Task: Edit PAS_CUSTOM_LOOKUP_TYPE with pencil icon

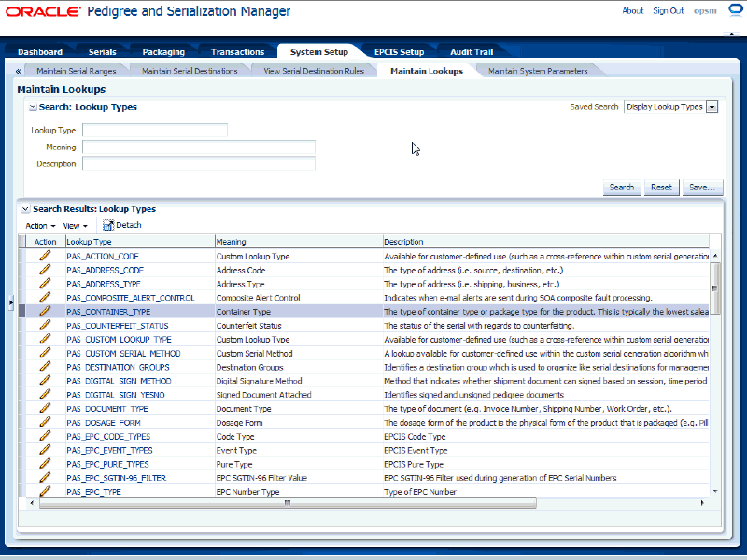Action: 45,339
